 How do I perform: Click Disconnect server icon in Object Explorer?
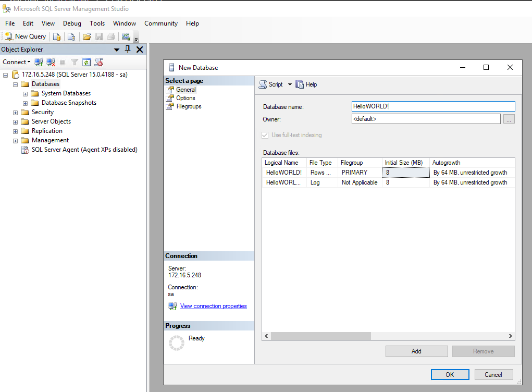point(51,62)
